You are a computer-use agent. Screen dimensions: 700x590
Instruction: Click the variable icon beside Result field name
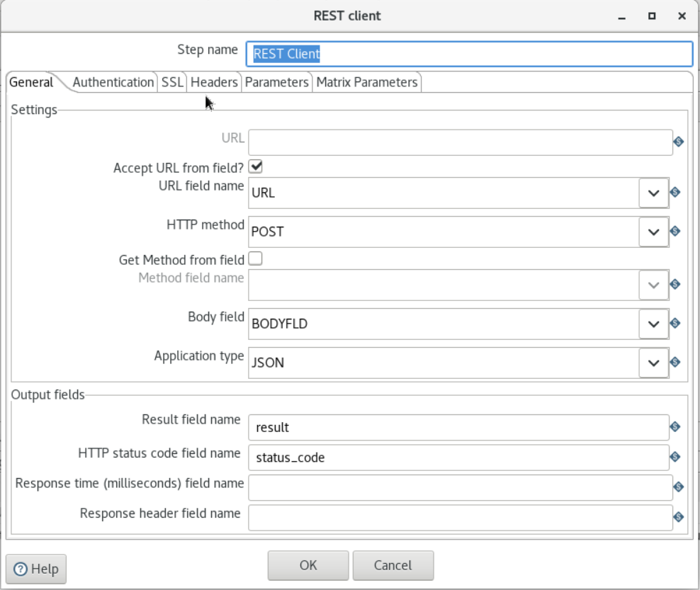click(x=675, y=426)
